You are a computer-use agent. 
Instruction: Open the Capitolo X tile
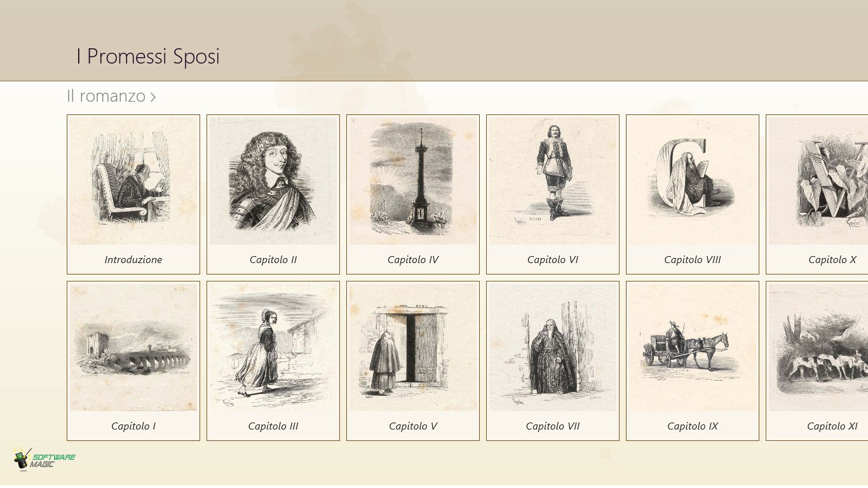[x=817, y=194]
